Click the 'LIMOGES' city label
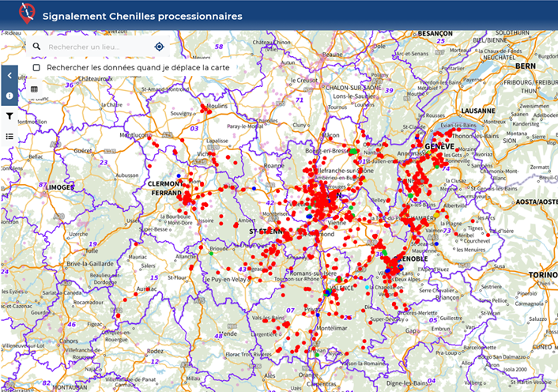Viewport: 558px width, 392px height. tap(60, 187)
